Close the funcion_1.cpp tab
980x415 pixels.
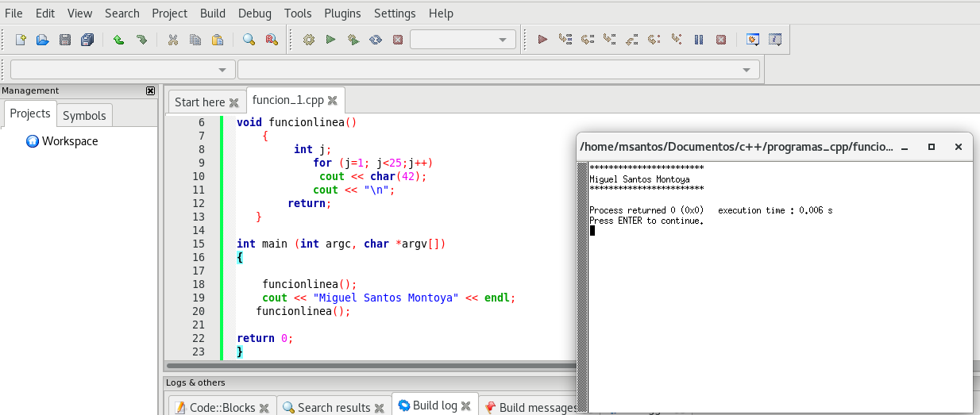click(x=333, y=101)
